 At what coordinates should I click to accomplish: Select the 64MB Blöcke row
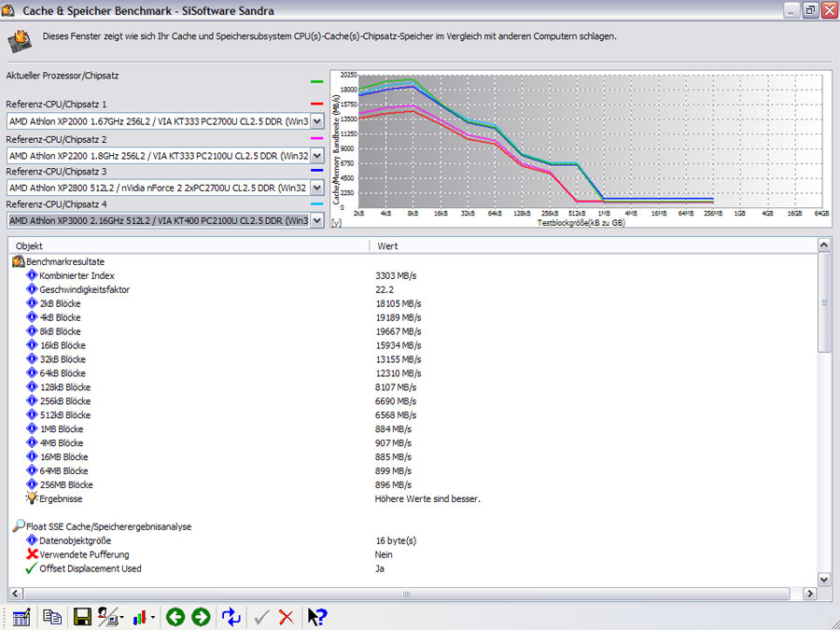[x=413, y=470]
